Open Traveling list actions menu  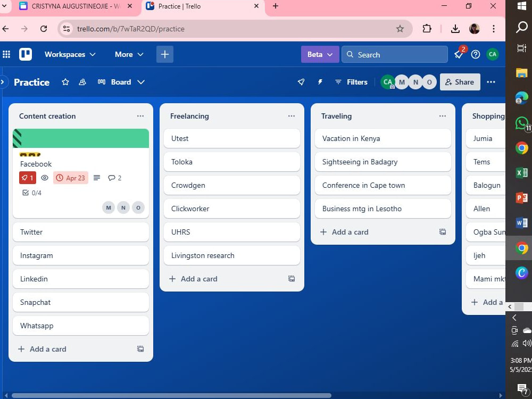pos(443,116)
